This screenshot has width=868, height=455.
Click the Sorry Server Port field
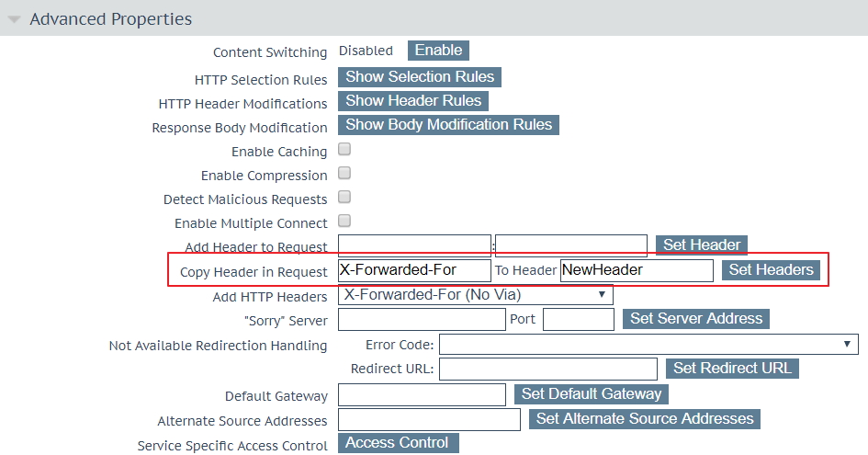pyautogui.click(x=578, y=320)
